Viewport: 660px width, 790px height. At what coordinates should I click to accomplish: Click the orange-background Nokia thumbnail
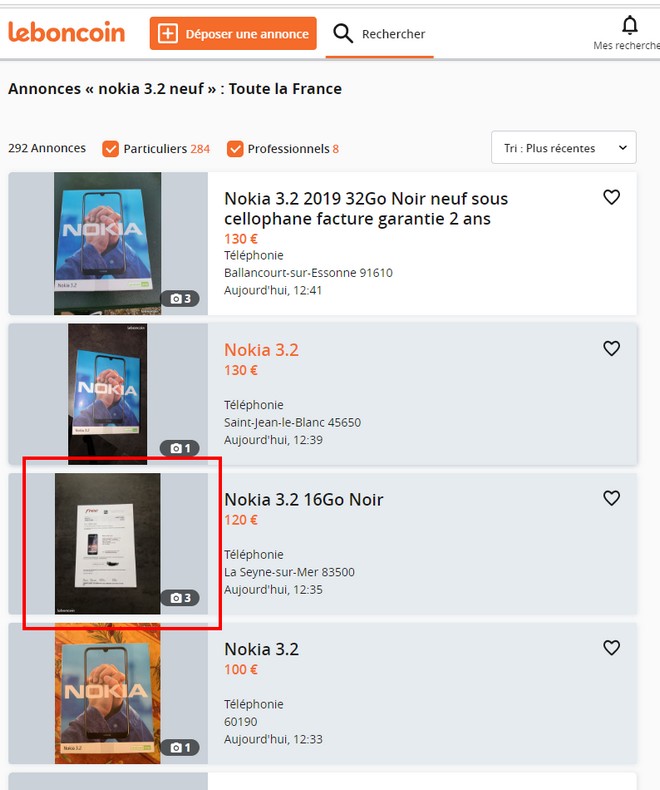click(x=107, y=693)
